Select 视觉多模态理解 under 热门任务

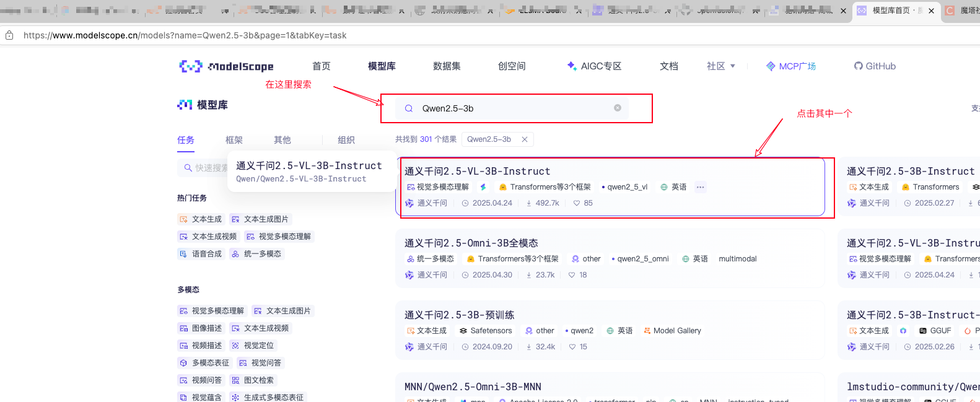pos(278,237)
